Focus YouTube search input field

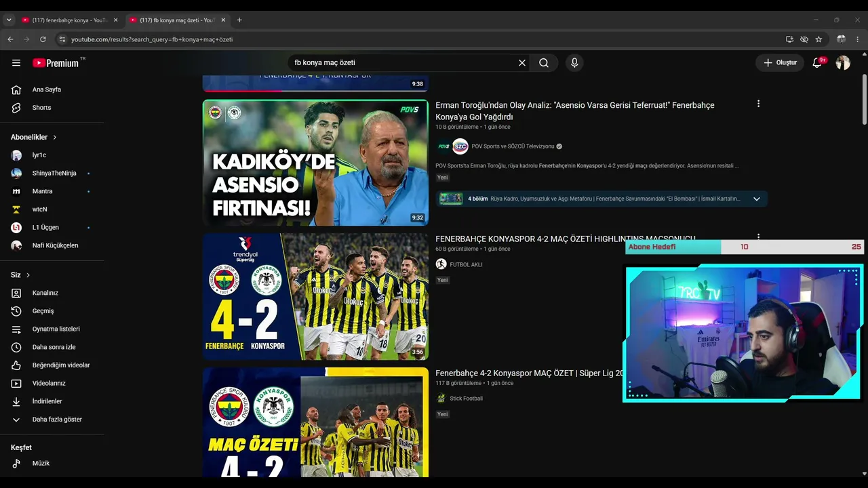tap(403, 63)
